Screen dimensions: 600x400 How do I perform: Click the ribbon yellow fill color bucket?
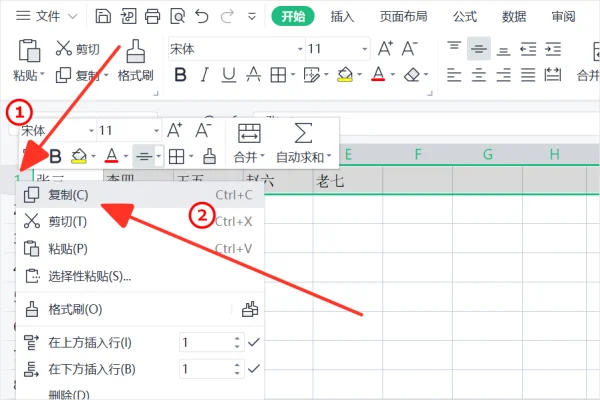pos(345,75)
